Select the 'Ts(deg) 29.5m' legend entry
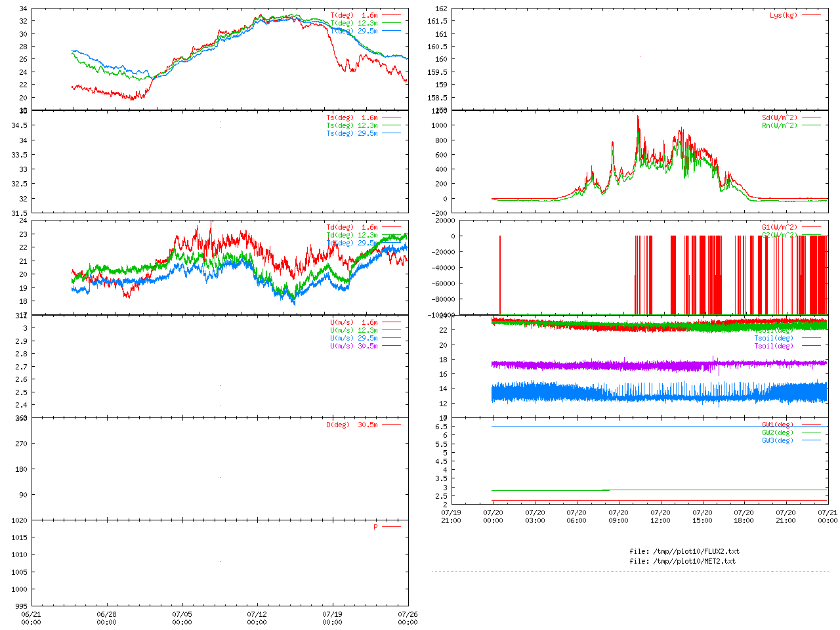This screenshot has height=630, width=840. (x=352, y=133)
